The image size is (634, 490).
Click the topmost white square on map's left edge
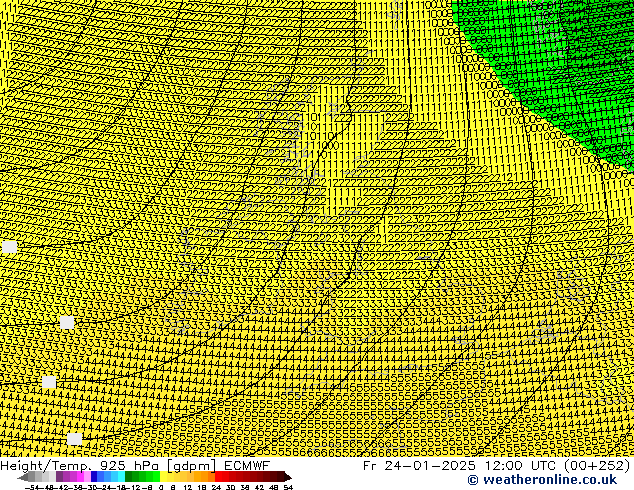pyautogui.click(x=10, y=247)
